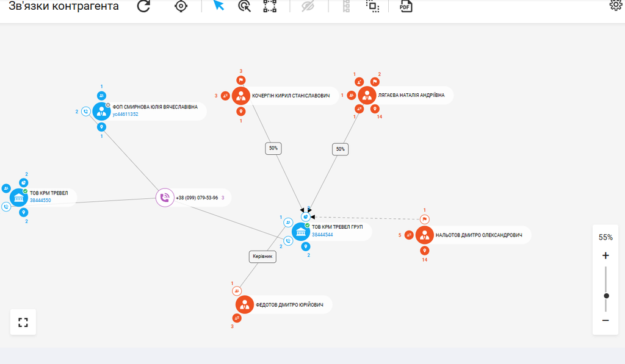Expand phone connections of ФОП СМИРНОВА
Image resolution: width=625 pixels, height=364 pixels.
tap(86, 112)
